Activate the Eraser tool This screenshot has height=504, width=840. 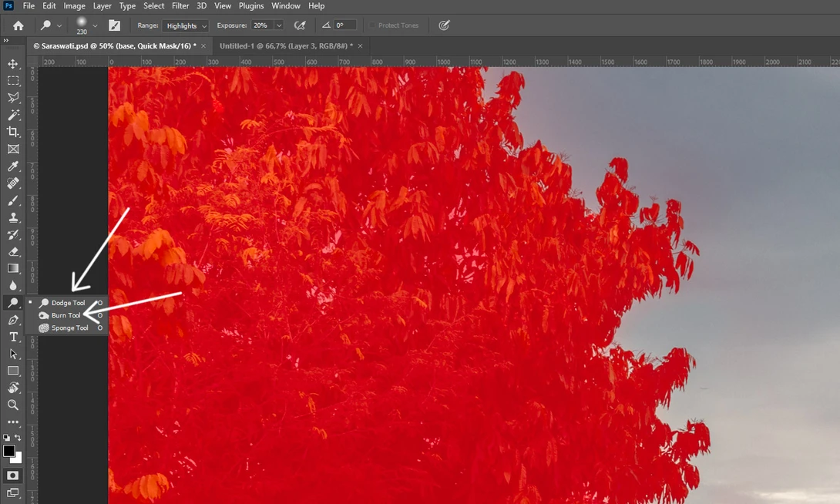click(x=13, y=251)
